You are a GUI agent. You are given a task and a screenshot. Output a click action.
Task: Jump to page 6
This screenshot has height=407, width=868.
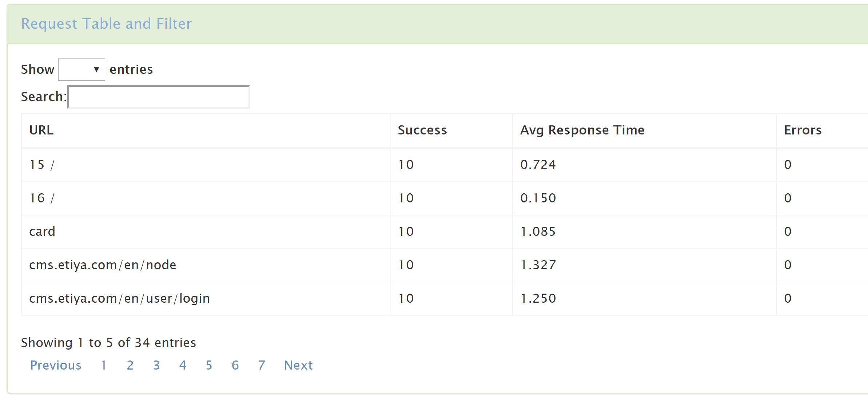click(x=235, y=365)
